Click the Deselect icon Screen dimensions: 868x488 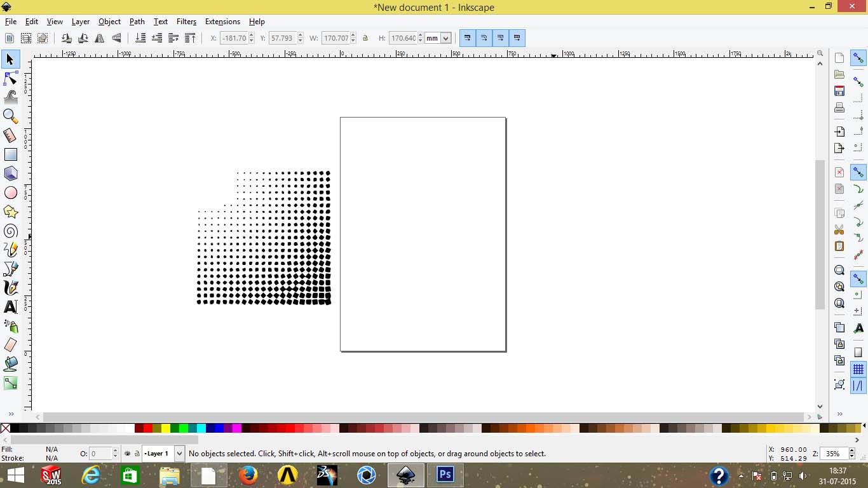tap(43, 38)
